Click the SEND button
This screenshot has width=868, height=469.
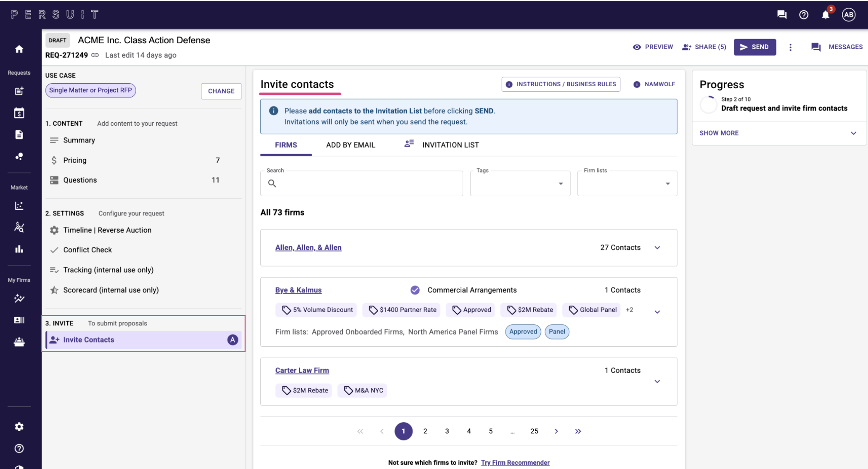[755, 47]
